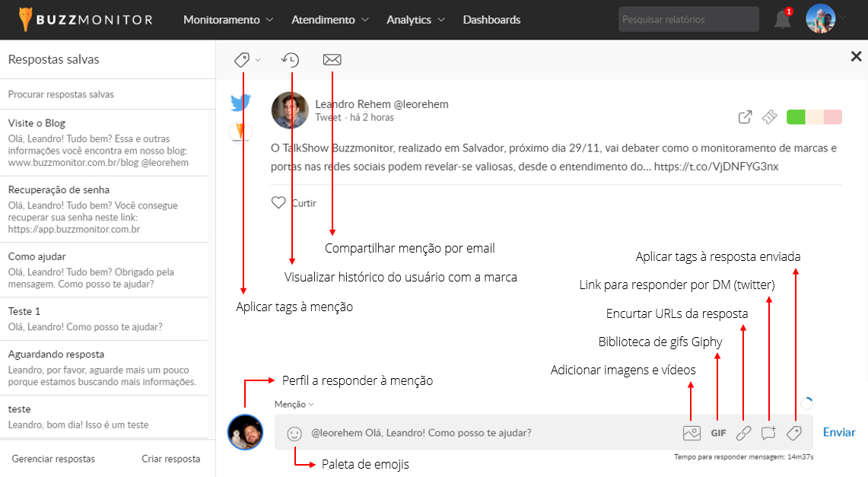Add images and videos to the reply
The width and height of the screenshot is (868, 477).
[x=692, y=433]
